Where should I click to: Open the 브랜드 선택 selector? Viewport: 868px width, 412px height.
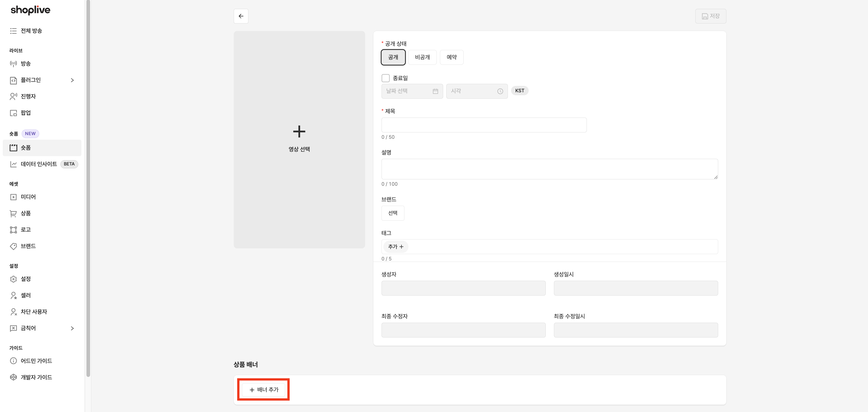pyautogui.click(x=392, y=213)
